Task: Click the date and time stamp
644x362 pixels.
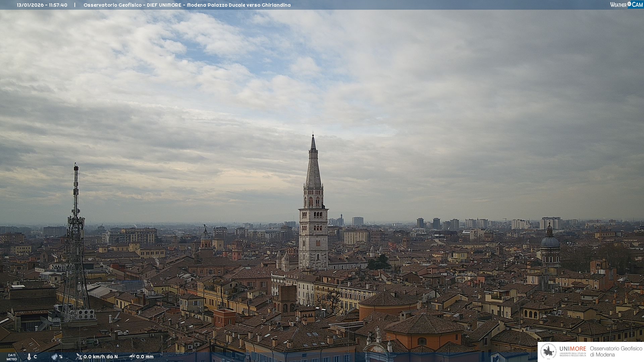Action: coord(42,5)
